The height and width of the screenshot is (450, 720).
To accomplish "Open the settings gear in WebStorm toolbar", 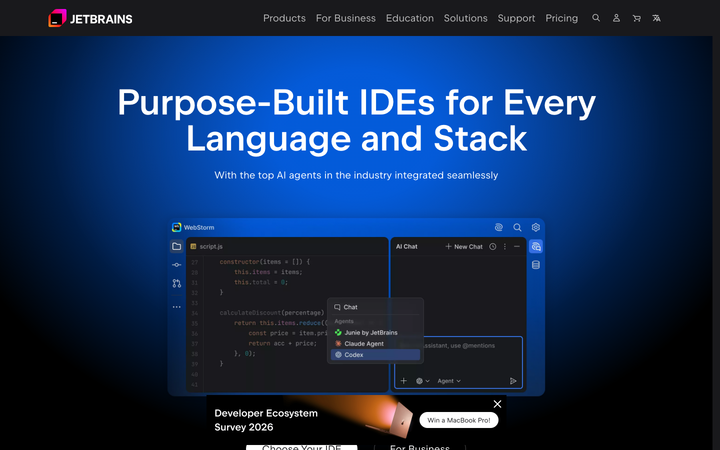I will (535, 227).
